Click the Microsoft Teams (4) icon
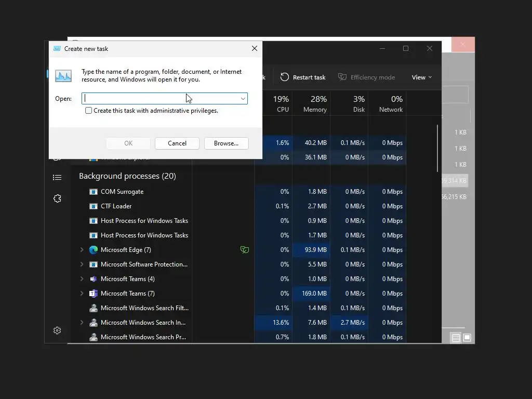This screenshot has height=399, width=532. 94,279
